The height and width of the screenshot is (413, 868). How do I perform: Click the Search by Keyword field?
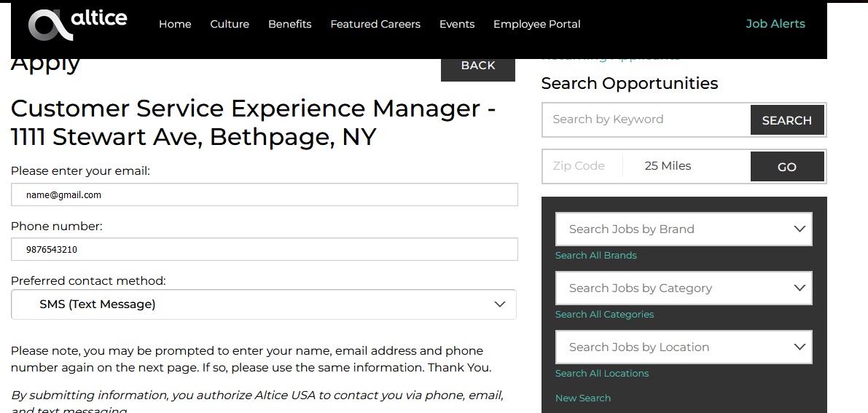(646, 119)
